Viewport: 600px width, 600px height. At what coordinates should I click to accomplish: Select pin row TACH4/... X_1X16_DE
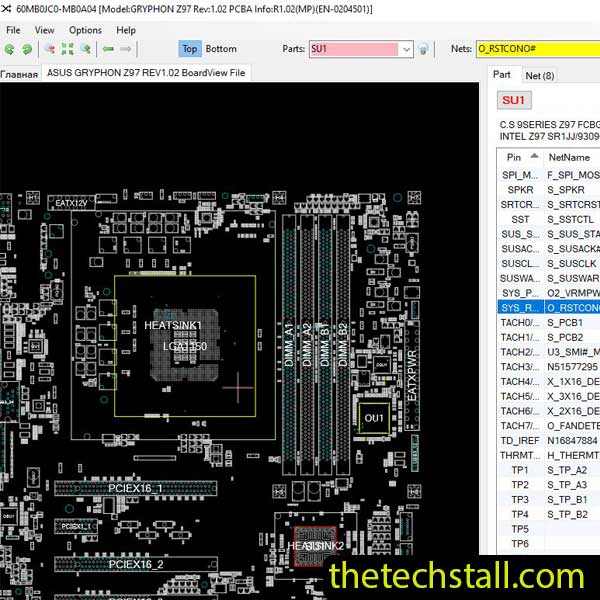tap(549, 382)
